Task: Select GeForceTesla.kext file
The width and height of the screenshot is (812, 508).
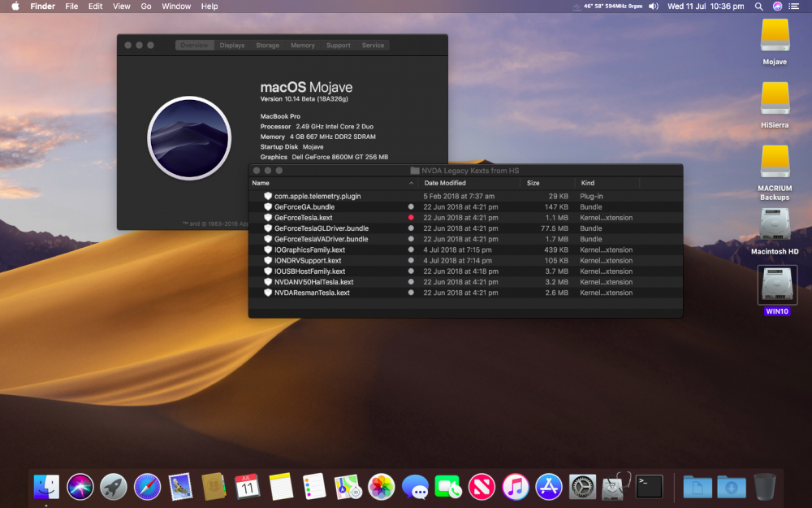Action: [x=465, y=218]
